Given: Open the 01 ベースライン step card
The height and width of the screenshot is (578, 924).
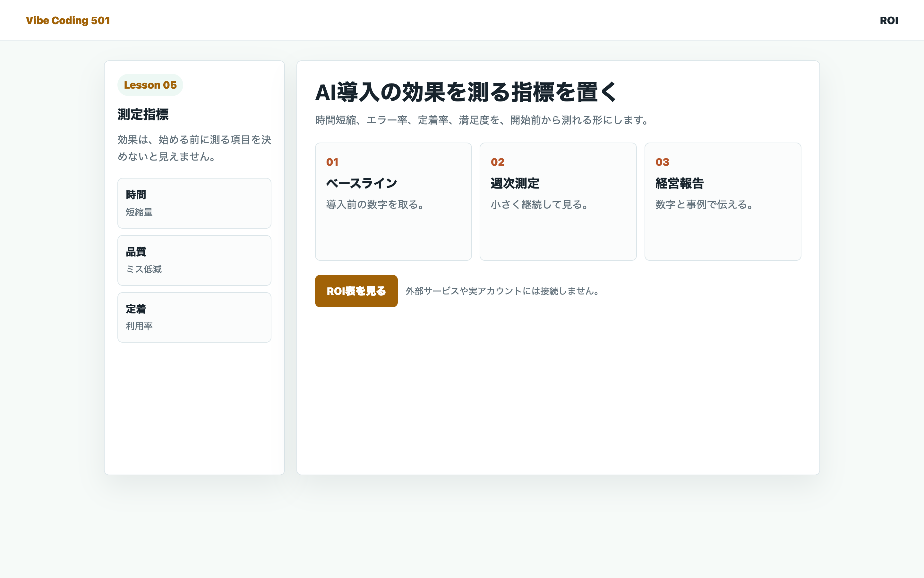Looking at the screenshot, I should 393,201.
